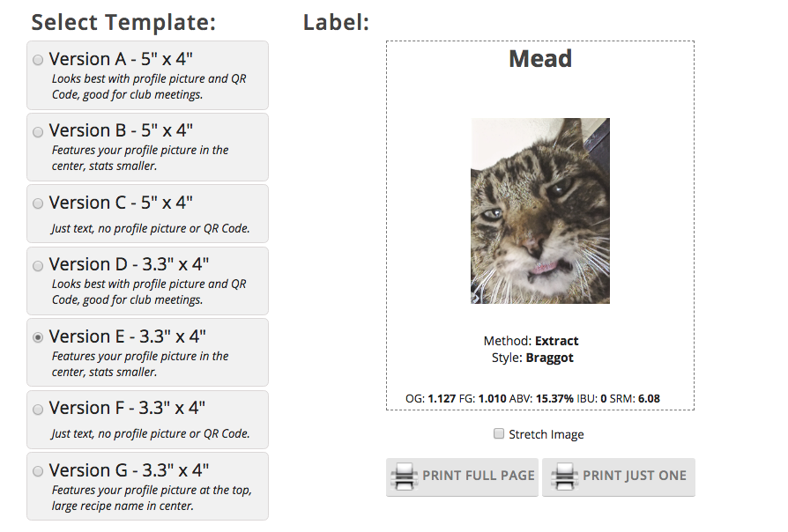Click the selected Version E radio button

pos(38,337)
